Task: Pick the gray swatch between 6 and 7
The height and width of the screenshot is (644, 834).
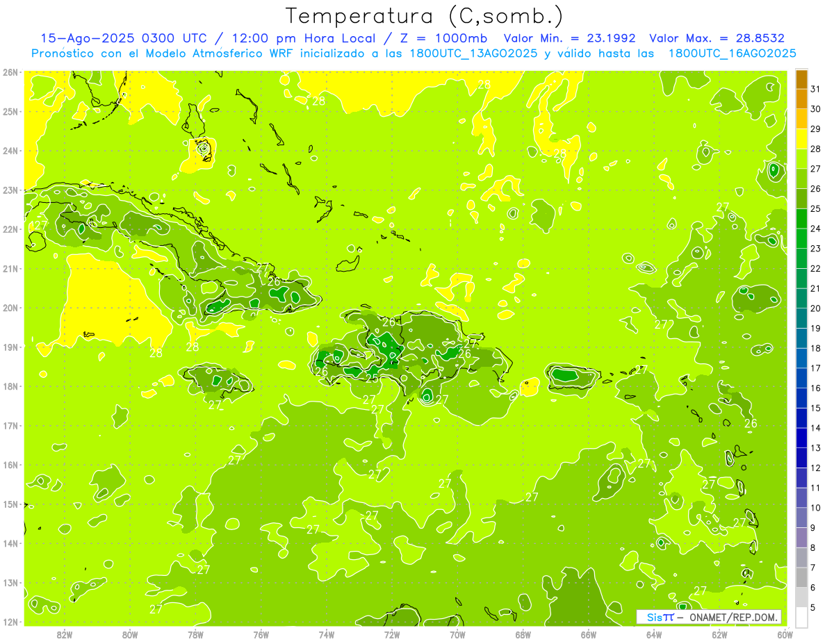Action: 801,577
